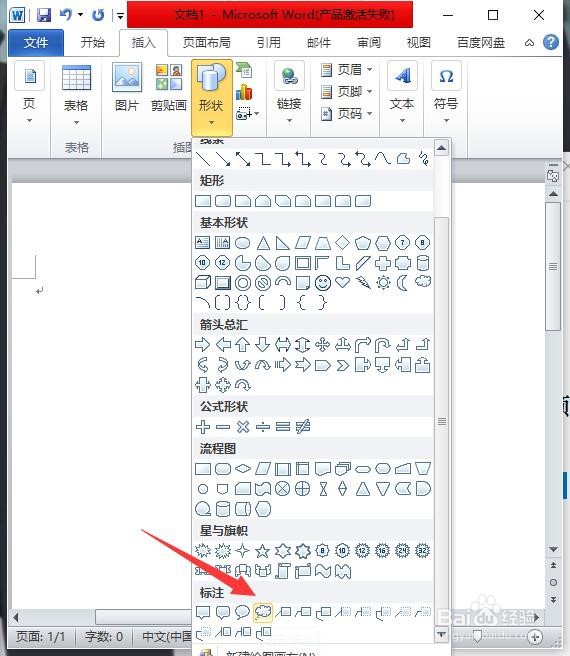Image resolution: width=570 pixels, height=656 pixels.
Task: Choose the sun shape
Action: click(x=383, y=283)
